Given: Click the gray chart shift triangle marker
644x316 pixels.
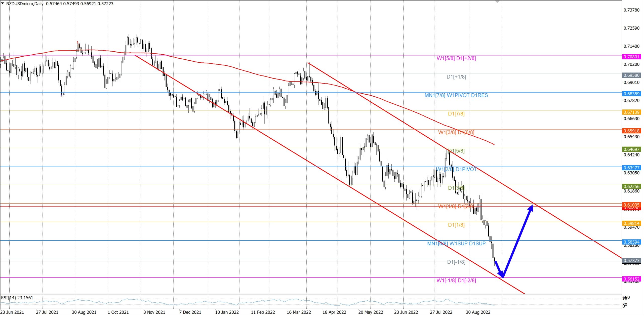Looking at the screenshot, I should (x=497, y=2).
